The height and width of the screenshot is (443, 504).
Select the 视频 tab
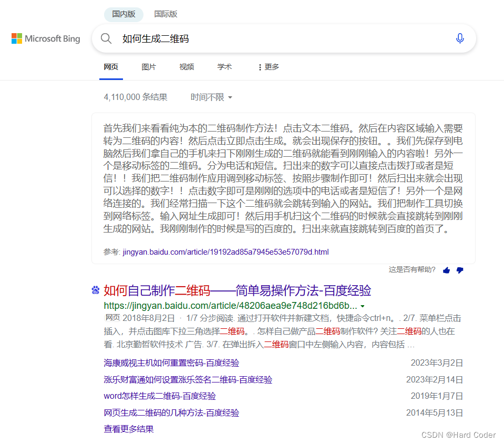tap(187, 67)
